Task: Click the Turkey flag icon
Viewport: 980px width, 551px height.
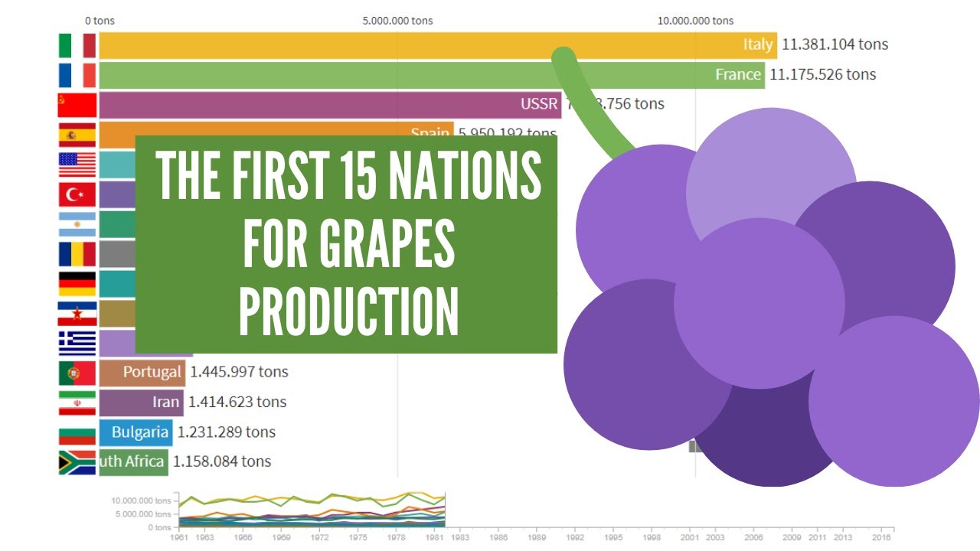Action: [x=77, y=194]
